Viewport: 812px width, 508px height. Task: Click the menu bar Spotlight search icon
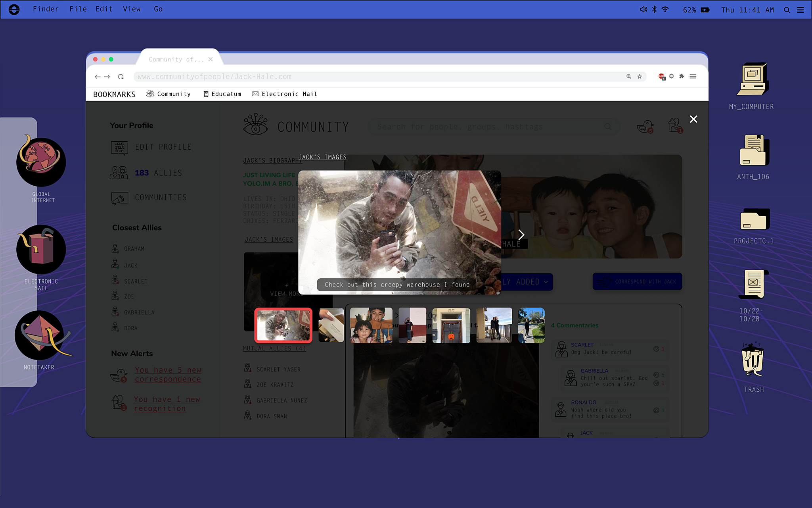[x=787, y=10]
